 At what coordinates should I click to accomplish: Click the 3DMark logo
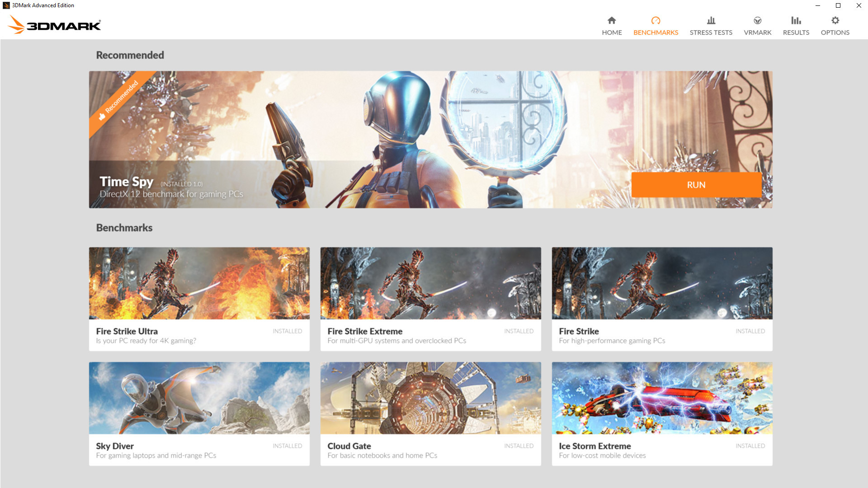pyautogui.click(x=55, y=24)
